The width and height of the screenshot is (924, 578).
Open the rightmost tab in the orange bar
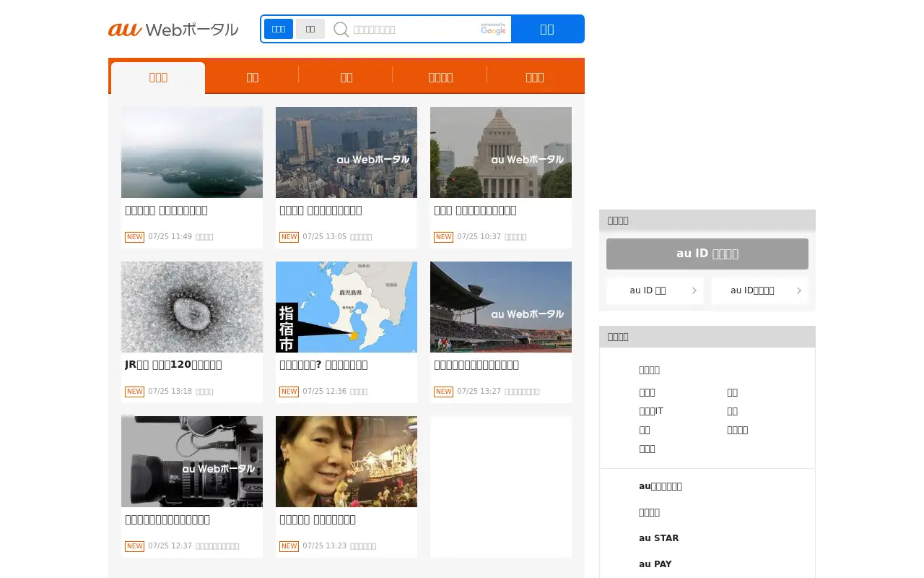(535, 77)
